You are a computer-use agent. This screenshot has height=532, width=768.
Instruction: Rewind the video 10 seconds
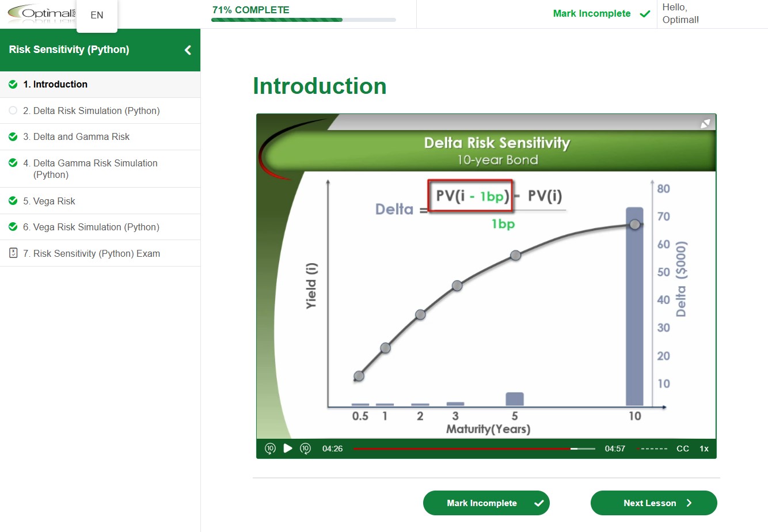pos(270,449)
